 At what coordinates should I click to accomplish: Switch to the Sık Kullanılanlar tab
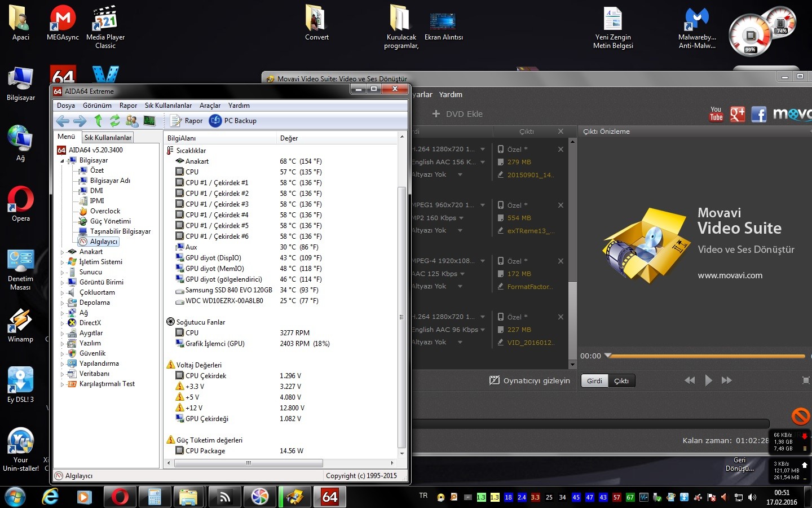click(x=108, y=137)
